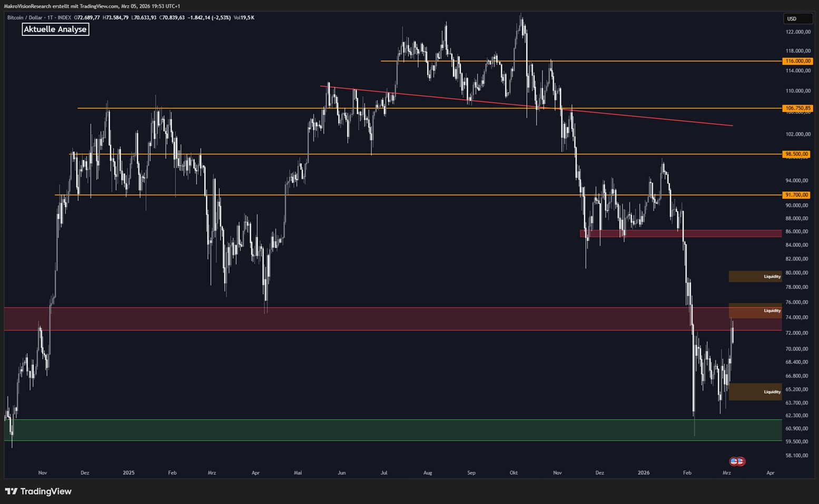Select the Liquidity box near 80.000
This screenshot has height=504, width=819.
coord(754,276)
